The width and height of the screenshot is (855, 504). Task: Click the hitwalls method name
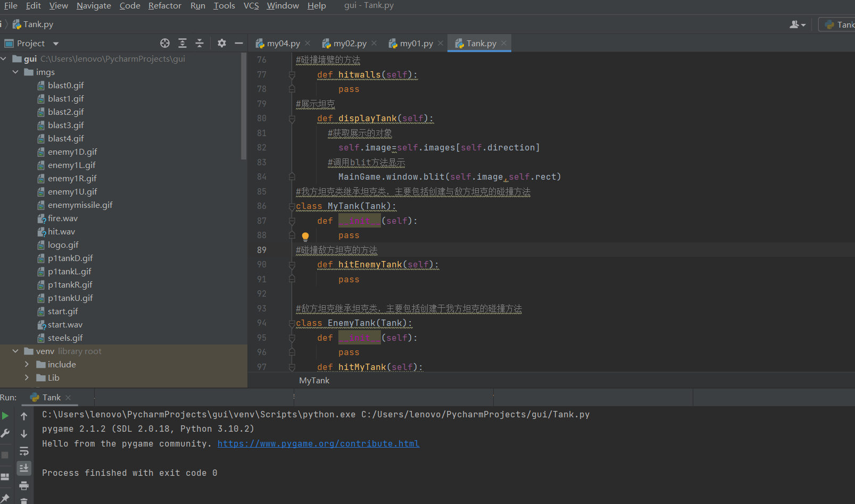click(359, 75)
